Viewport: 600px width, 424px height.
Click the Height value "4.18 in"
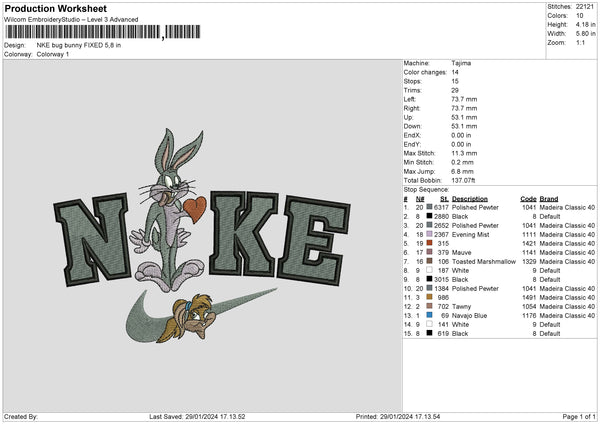tap(585, 24)
